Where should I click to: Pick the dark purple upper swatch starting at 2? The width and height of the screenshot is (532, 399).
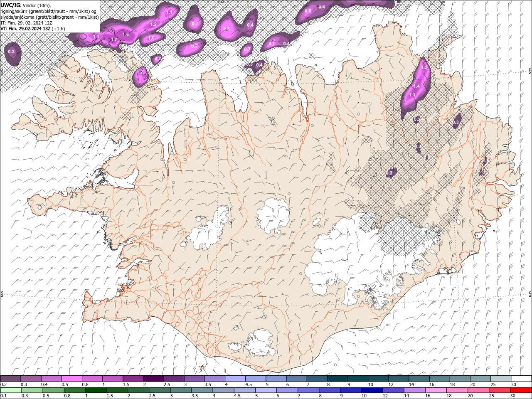[x=153, y=379]
